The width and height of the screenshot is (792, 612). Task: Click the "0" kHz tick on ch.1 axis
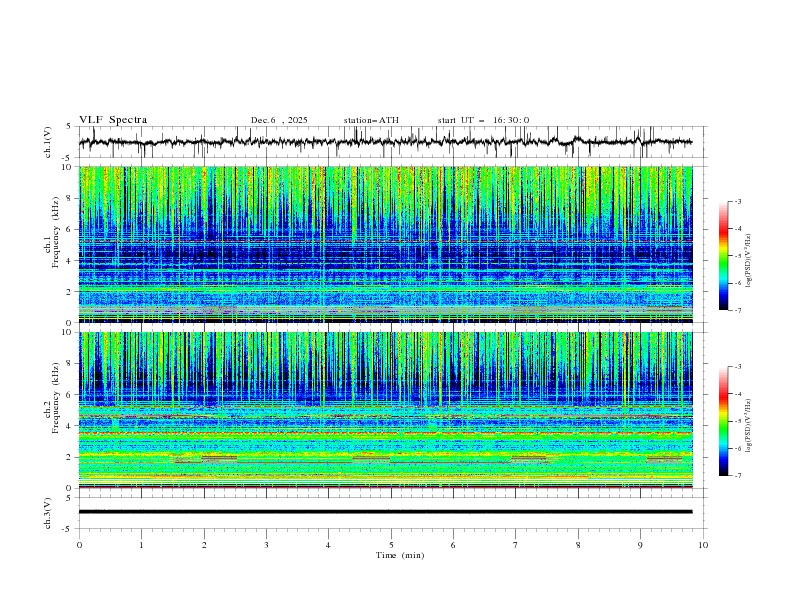pos(71,323)
